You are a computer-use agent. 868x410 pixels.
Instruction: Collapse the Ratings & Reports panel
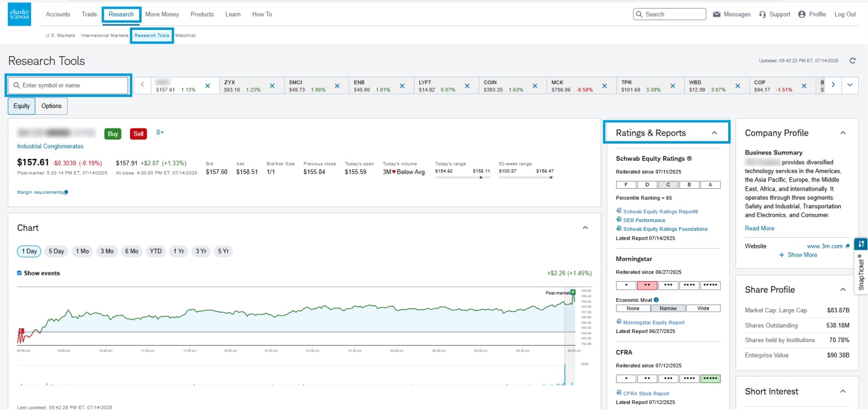click(x=714, y=133)
